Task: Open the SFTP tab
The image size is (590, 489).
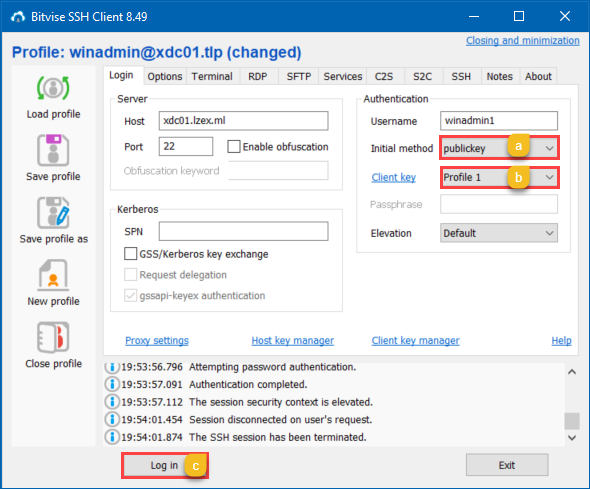Action: pos(299,76)
